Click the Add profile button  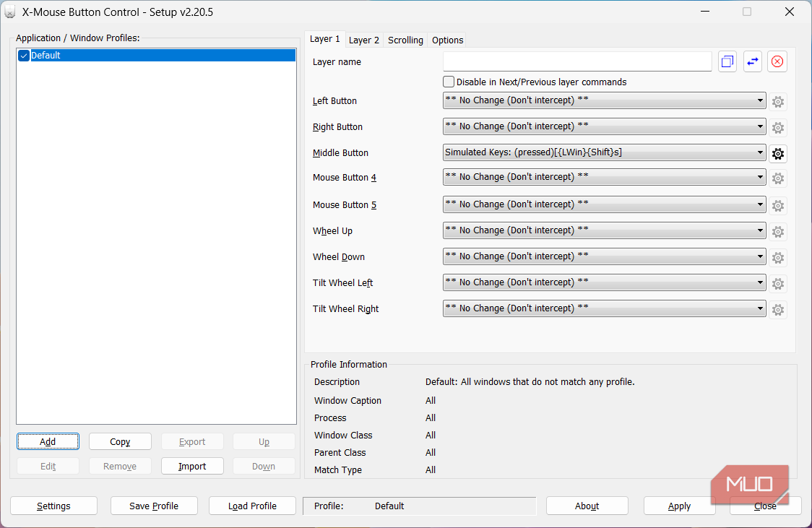pos(48,441)
